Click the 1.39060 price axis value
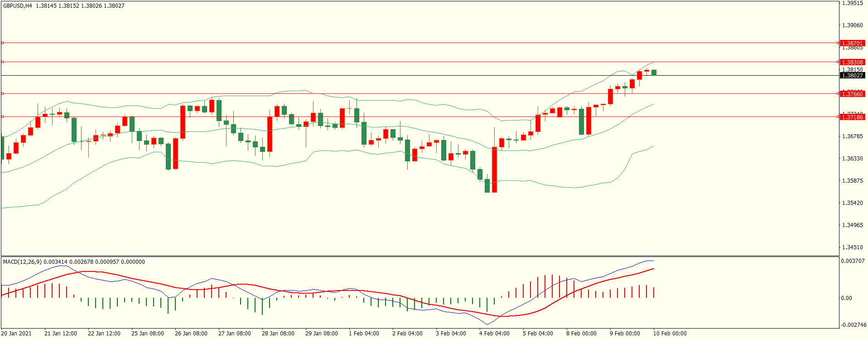 (x=852, y=25)
